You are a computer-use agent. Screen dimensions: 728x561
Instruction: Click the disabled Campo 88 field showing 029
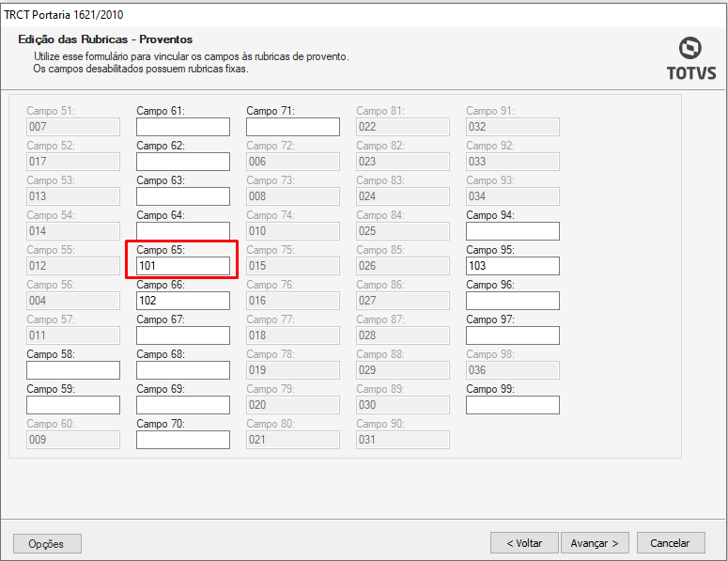click(x=403, y=370)
